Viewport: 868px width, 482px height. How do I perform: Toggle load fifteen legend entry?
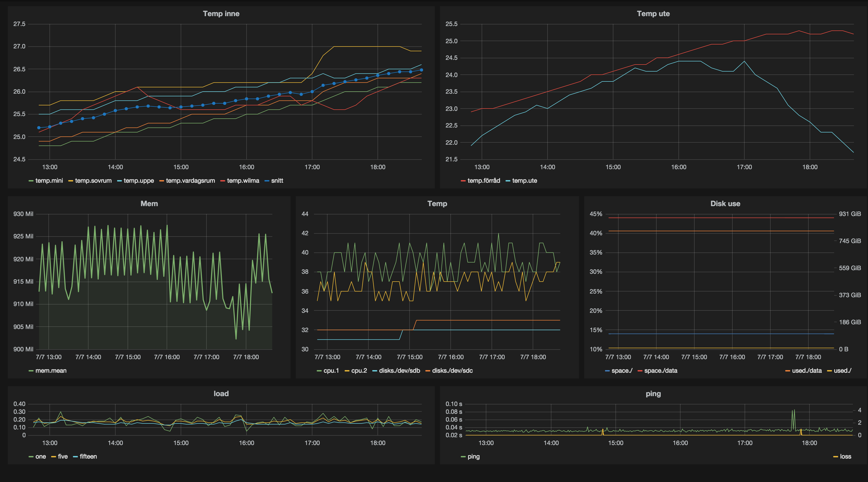(x=88, y=457)
